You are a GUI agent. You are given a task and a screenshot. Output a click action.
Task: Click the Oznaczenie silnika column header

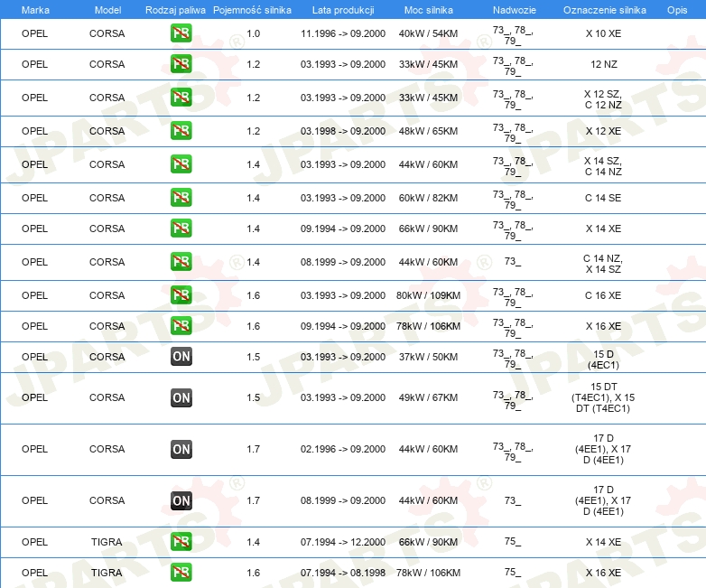[x=604, y=10]
